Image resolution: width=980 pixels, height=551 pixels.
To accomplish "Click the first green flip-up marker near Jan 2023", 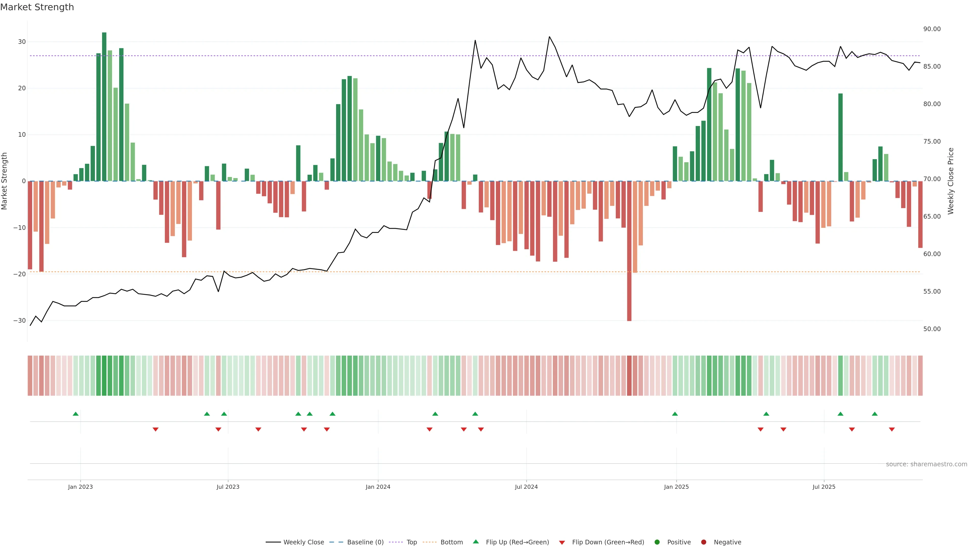I will point(76,414).
